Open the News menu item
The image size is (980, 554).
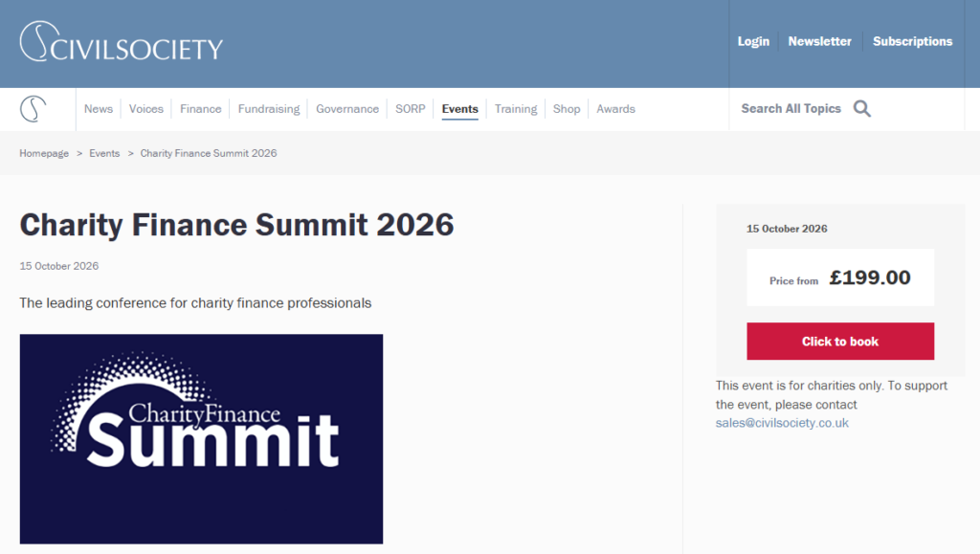[99, 109]
